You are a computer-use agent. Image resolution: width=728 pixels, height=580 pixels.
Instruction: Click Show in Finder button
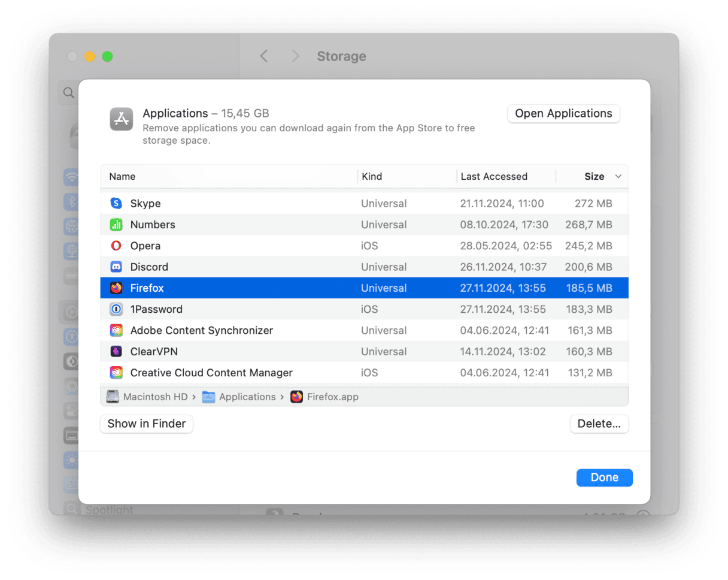click(x=147, y=424)
